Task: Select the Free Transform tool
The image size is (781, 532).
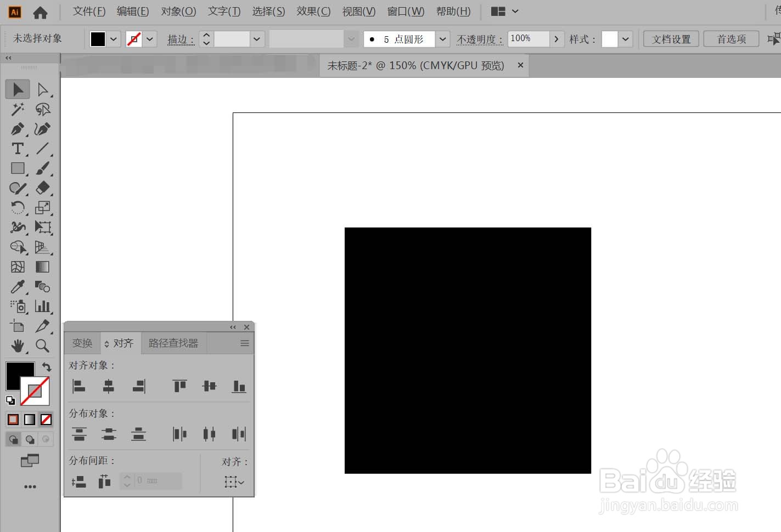Action: [x=42, y=228]
